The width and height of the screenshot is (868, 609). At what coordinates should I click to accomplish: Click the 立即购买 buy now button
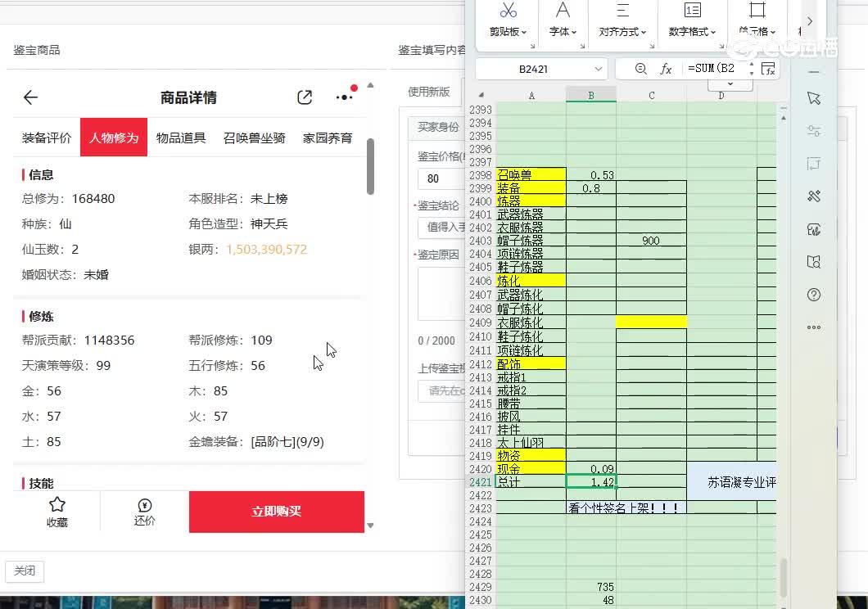point(277,512)
